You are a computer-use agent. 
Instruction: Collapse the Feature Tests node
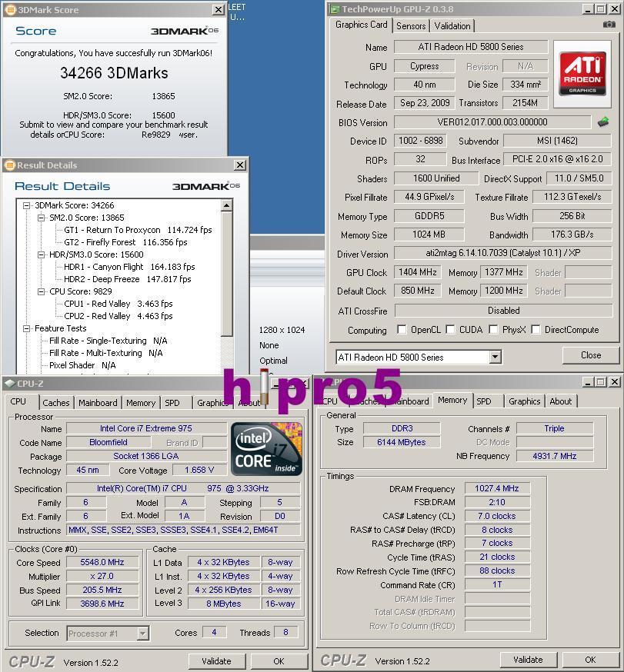pyautogui.click(x=27, y=328)
